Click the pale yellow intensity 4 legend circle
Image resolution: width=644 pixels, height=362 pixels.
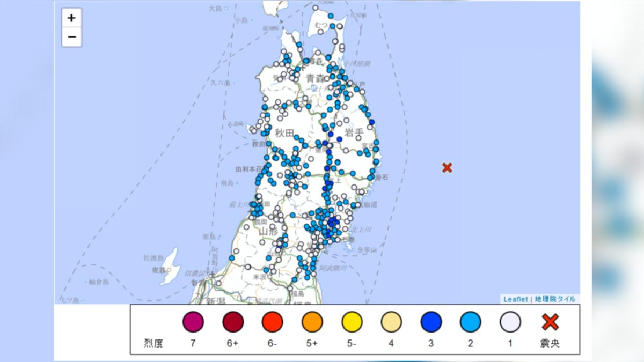[x=391, y=322]
